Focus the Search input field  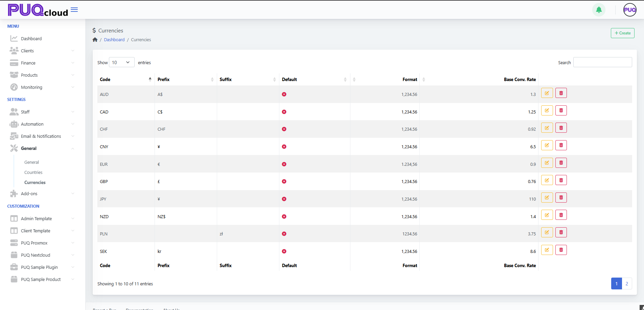click(602, 62)
